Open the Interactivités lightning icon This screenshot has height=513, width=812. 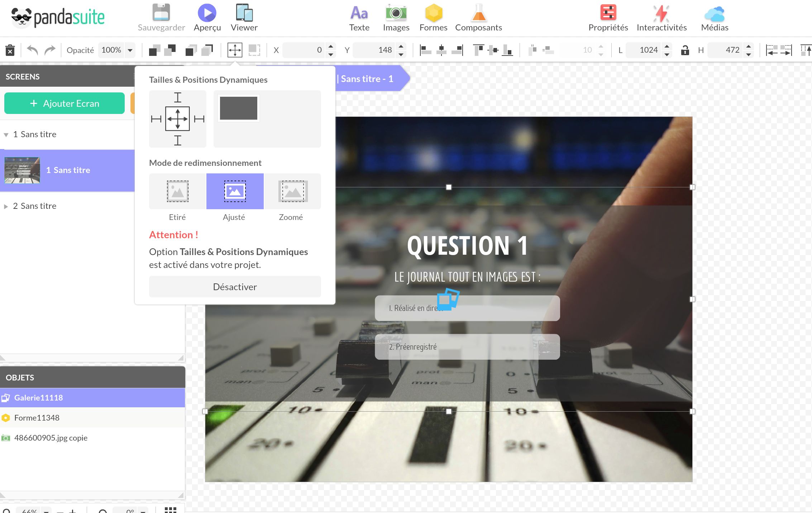pyautogui.click(x=661, y=13)
